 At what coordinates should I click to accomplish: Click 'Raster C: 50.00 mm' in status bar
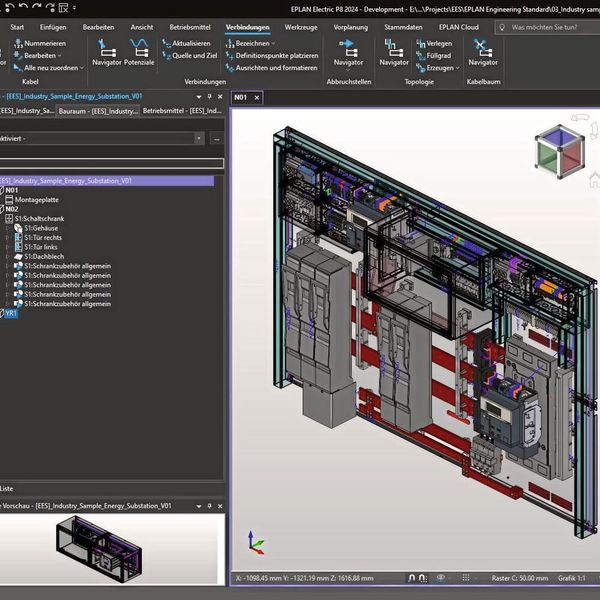tap(520, 578)
